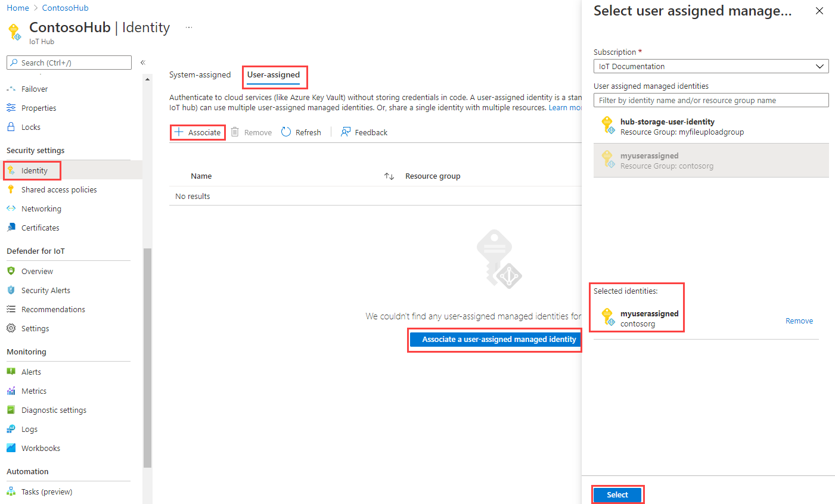Viewport: 835px width, 504px height.
Task: Go to Home breadcrumb link
Action: 18,8
